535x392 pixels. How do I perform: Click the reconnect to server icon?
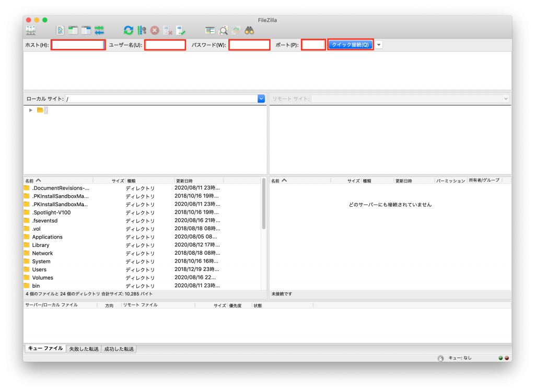pyautogui.click(x=181, y=30)
